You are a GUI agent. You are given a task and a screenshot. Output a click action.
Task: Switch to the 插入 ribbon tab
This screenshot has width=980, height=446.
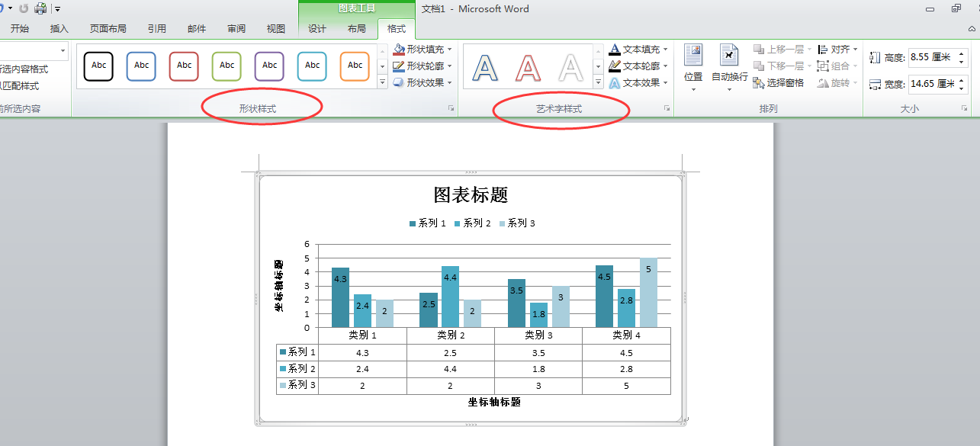click(59, 29)
